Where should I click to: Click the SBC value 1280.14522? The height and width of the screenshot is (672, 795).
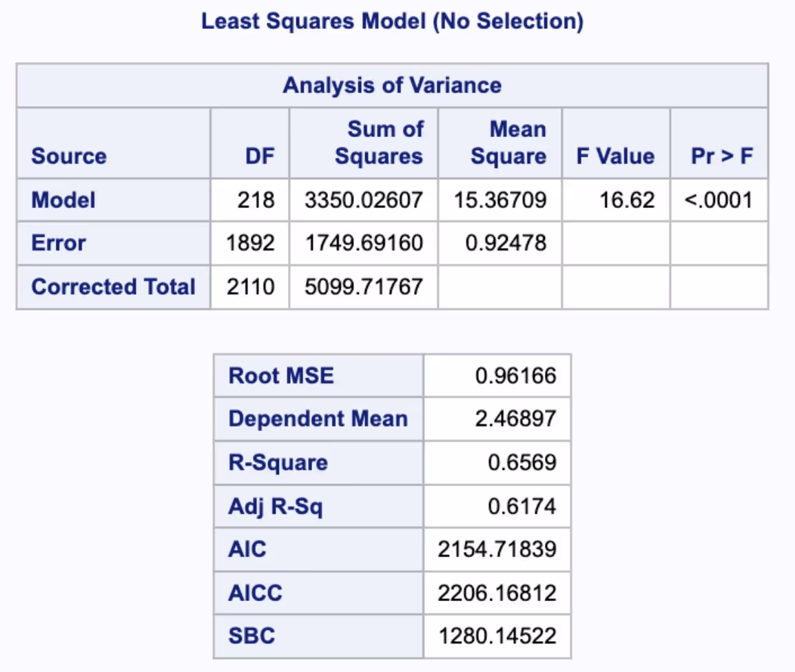point(497,636)
